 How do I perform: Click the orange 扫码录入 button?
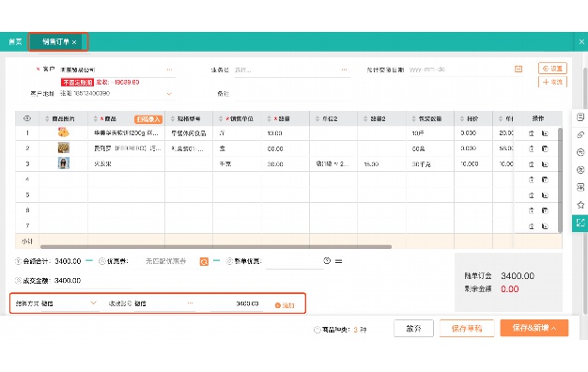point(148,119)
